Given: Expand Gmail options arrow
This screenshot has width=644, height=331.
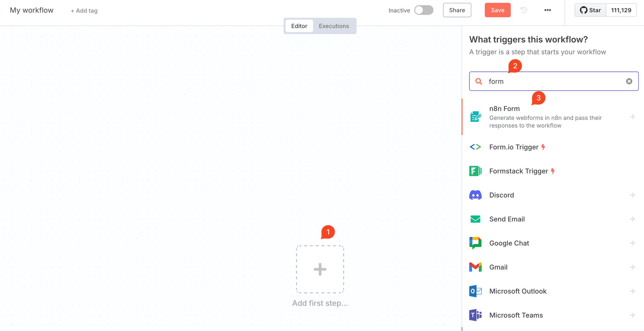Looking at the screenshot, I should [x=632, y=267].
